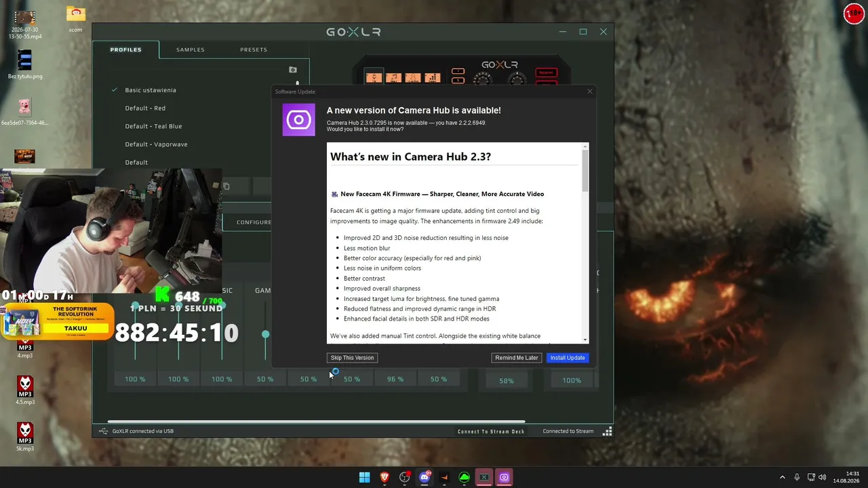Select the 4.5.mp3 desktop file

click(25, 390)
